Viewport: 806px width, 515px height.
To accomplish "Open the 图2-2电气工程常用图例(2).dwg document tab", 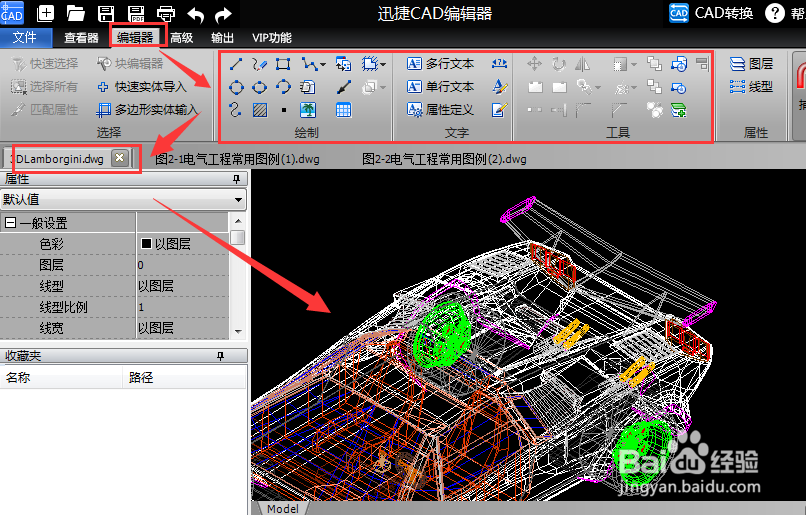I will point(445,159).
